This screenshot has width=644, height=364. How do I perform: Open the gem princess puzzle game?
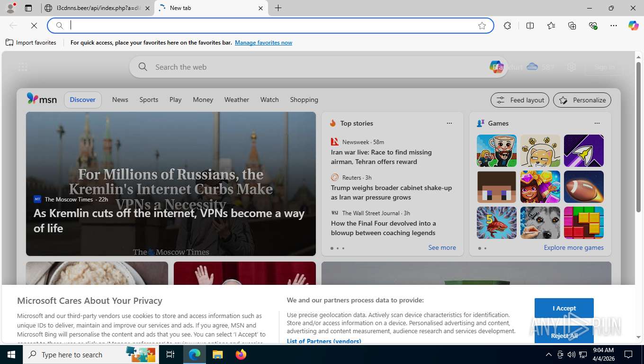(540, 187)
